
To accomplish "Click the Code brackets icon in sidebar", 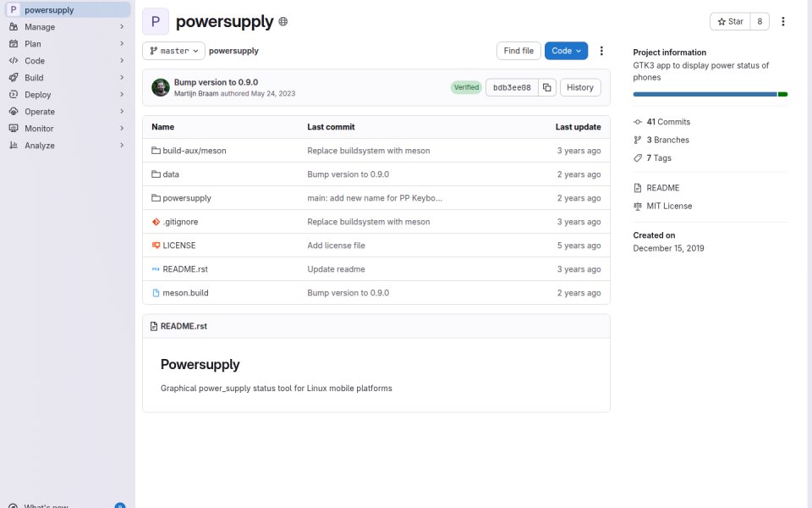I will coord(14,61).
